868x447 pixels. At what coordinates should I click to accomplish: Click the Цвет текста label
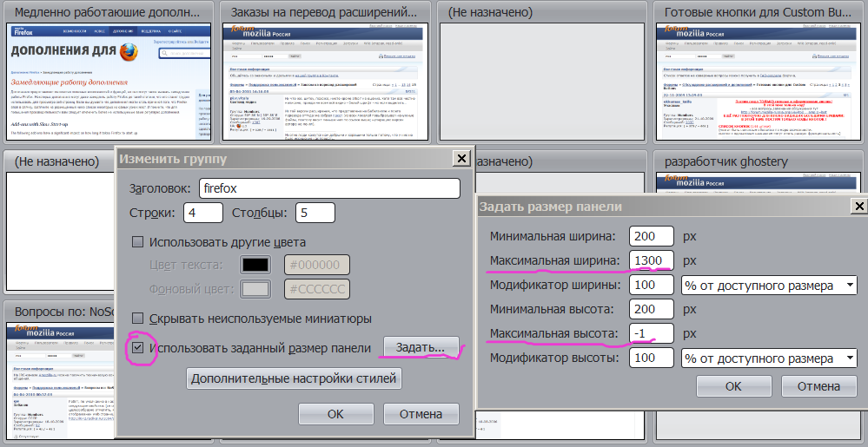tap(186, 265)
